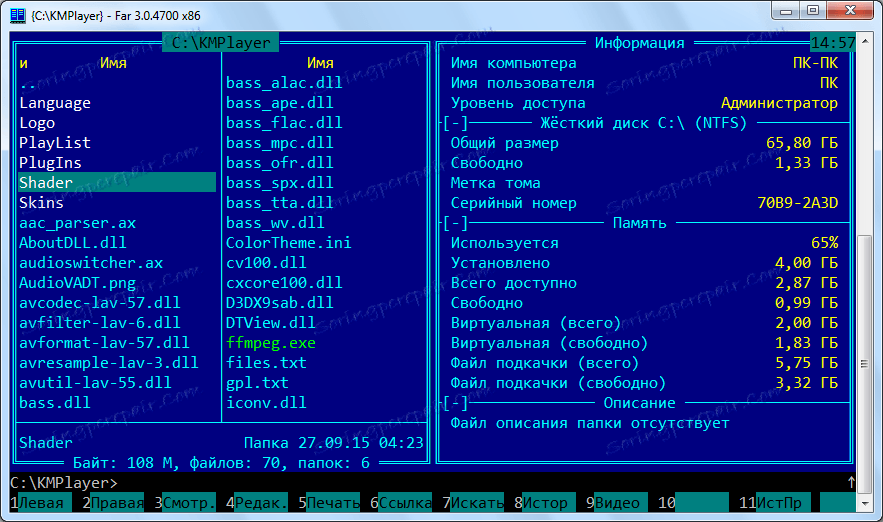
Task: Click the sort mode letter 'и' indicator
Action: click(x=24, y=63)
